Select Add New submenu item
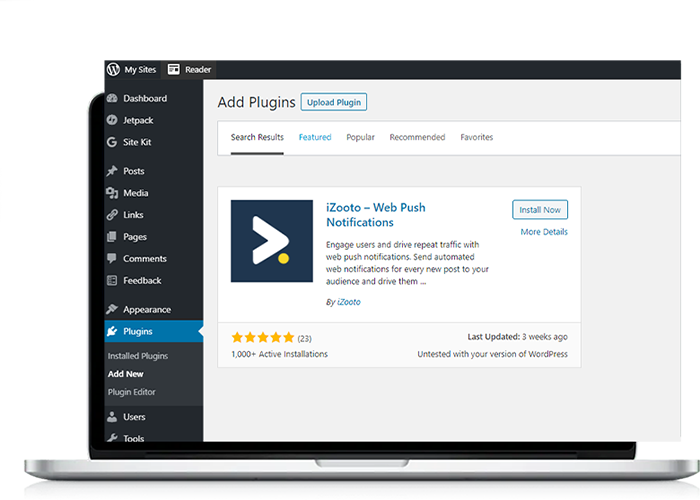 click(125, 374)
